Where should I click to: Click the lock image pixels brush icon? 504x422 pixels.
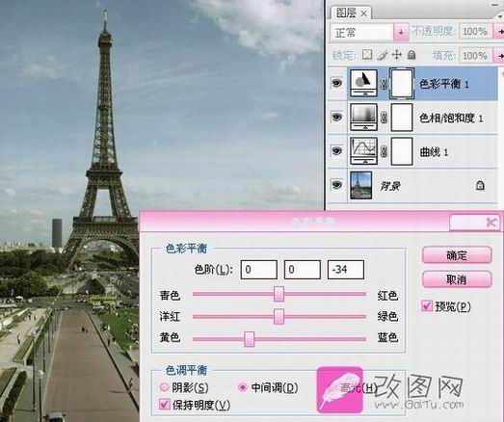tap(383, 55)
